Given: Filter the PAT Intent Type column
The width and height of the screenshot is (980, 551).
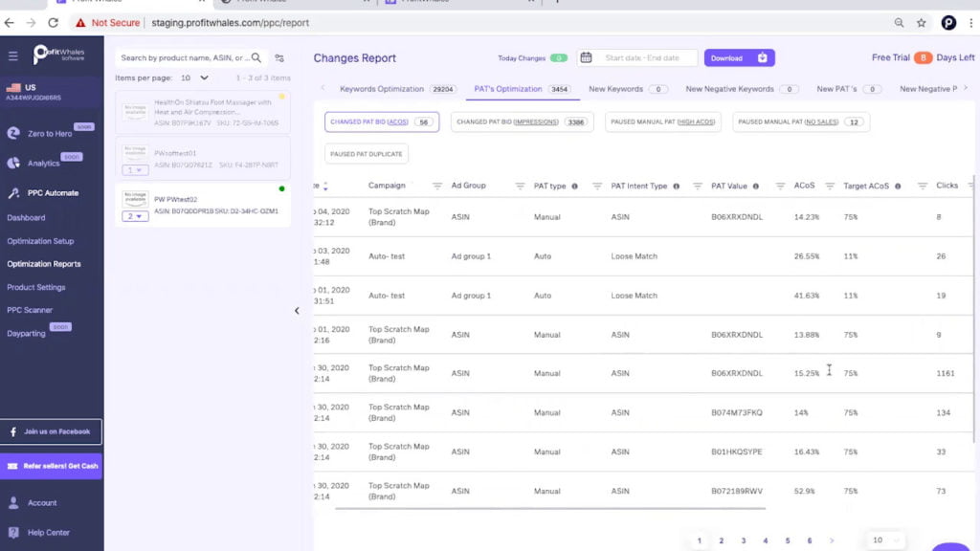Looking at the screenshot, I should (x=698, y=187).
